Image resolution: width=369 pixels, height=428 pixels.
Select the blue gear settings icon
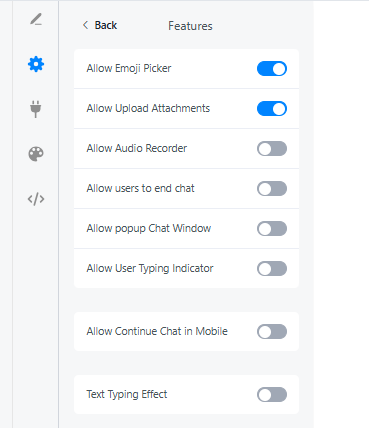point(36,64)
